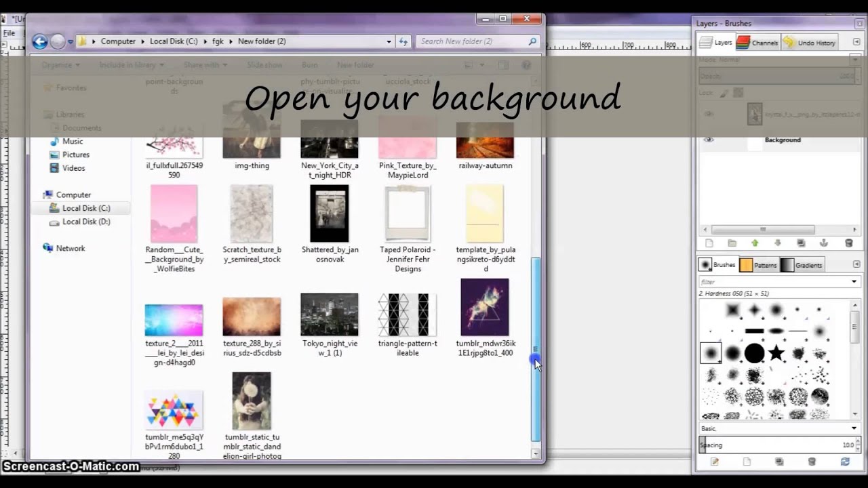This screenshot has width=868, height=488.
Task: Open the Brushes tab
Action: (x=717, y=265)
